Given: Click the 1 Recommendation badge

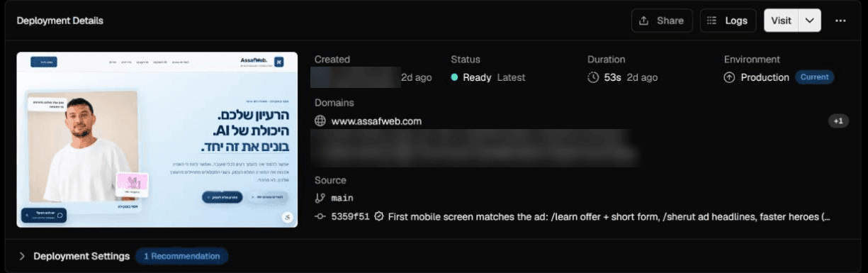Looking at the screenshot, I should coord(182,256).
